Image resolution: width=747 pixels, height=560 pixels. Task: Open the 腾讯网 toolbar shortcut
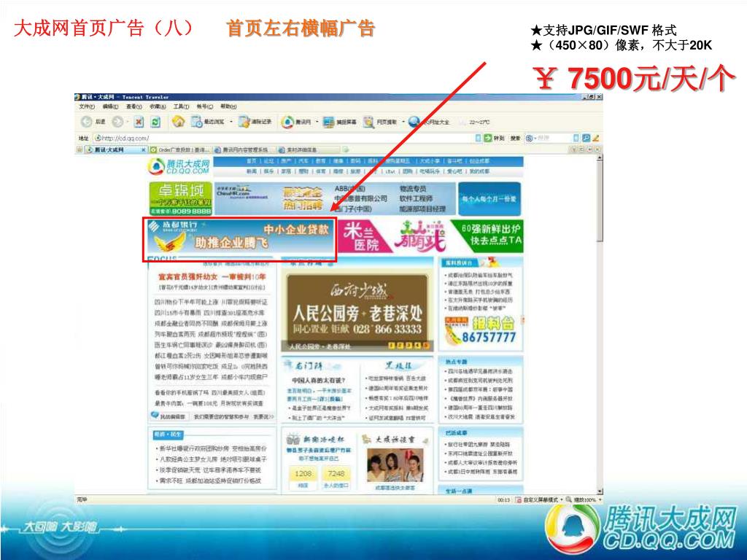(296, 122)
